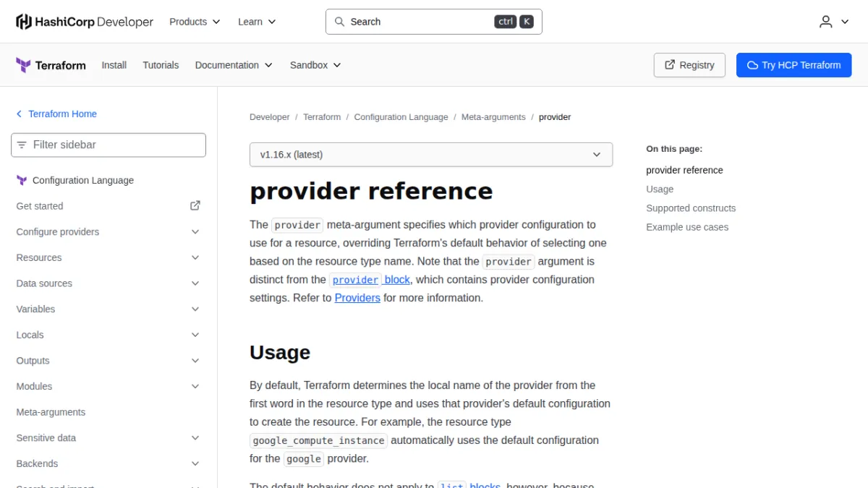This screenshot has height=488, width=868.
Task: Expand the Configure providers section
Action: [x=109, y=232]
